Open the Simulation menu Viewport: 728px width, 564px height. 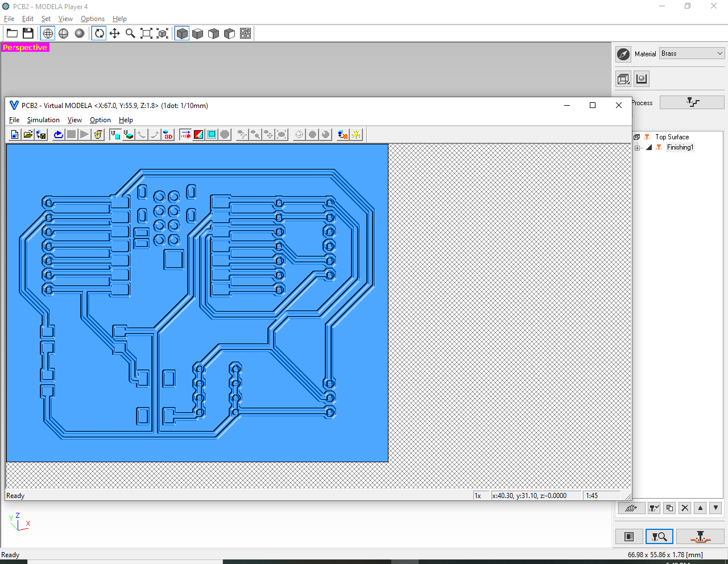coord(43,120)
